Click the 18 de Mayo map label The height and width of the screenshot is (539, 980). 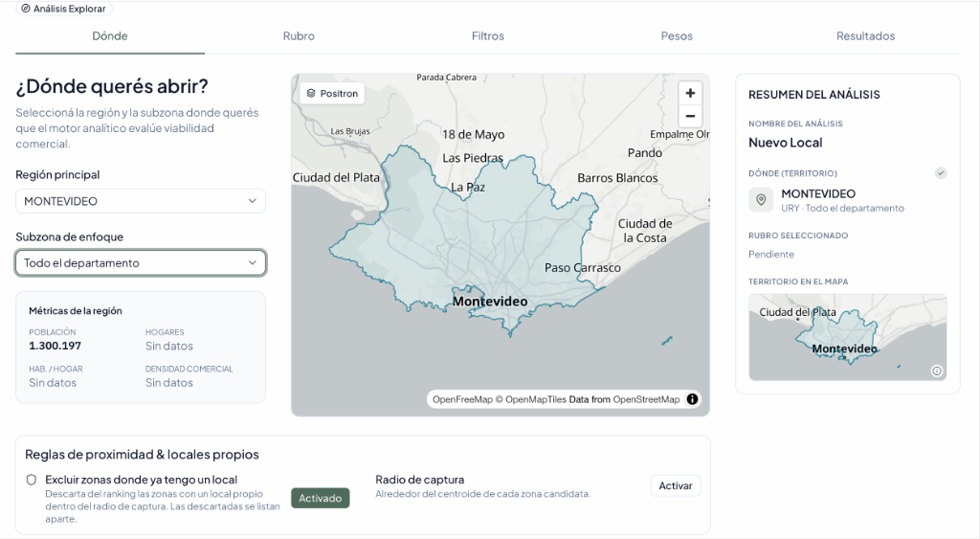[x=473, y=134]
